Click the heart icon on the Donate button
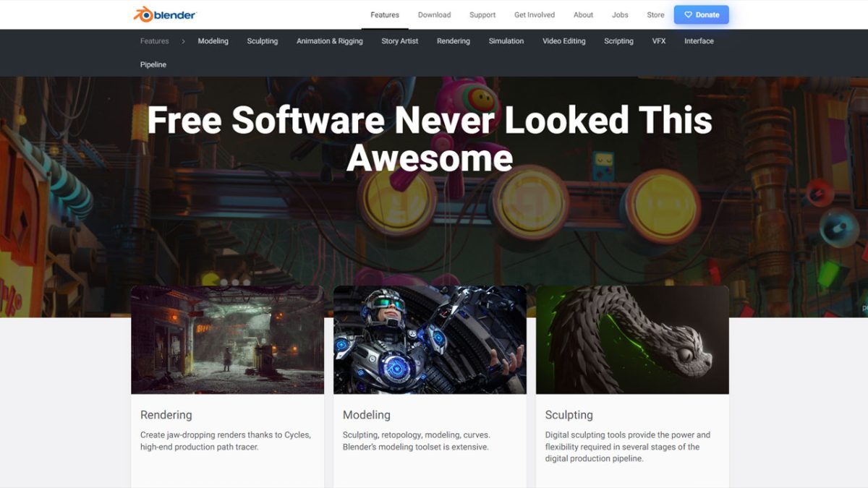This screenshot has width=868, height=488. (688, 14)
